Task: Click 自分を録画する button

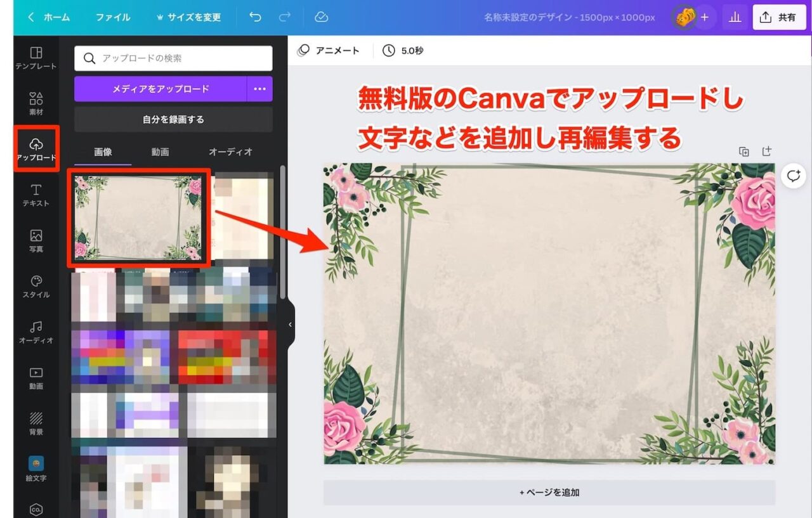Action: 173,119
